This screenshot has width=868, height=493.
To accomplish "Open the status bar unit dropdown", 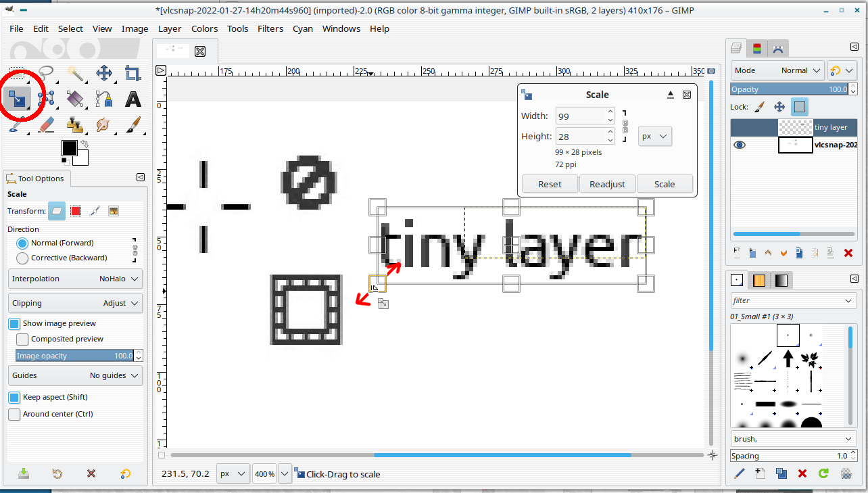I will point(233,474).
